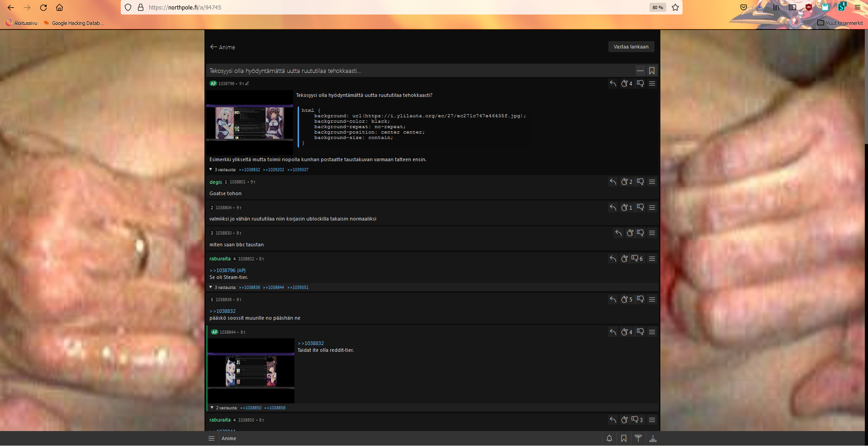
Task: Open the Aloitussivu bookmark
Action: click(x=22, y=23)
